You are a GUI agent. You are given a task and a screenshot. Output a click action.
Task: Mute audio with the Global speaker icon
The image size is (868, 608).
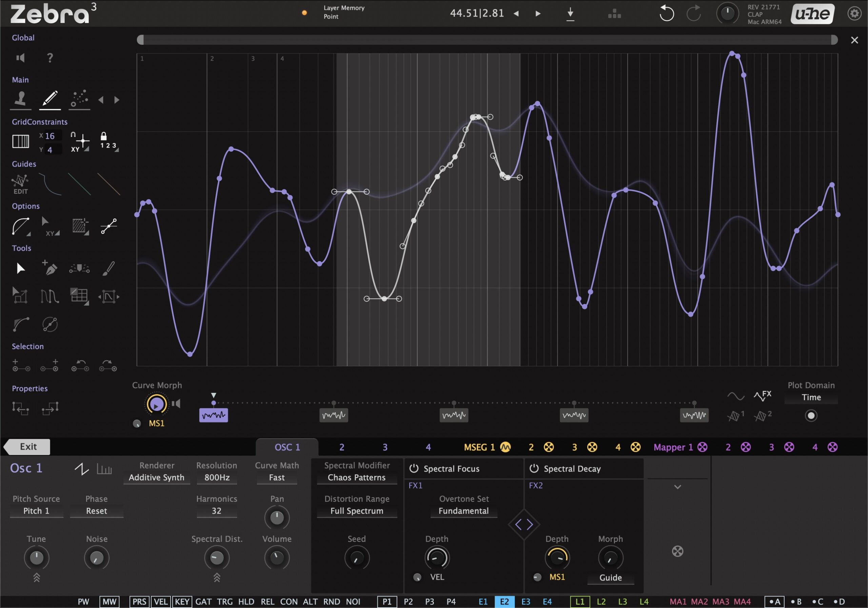coord(20,57)
